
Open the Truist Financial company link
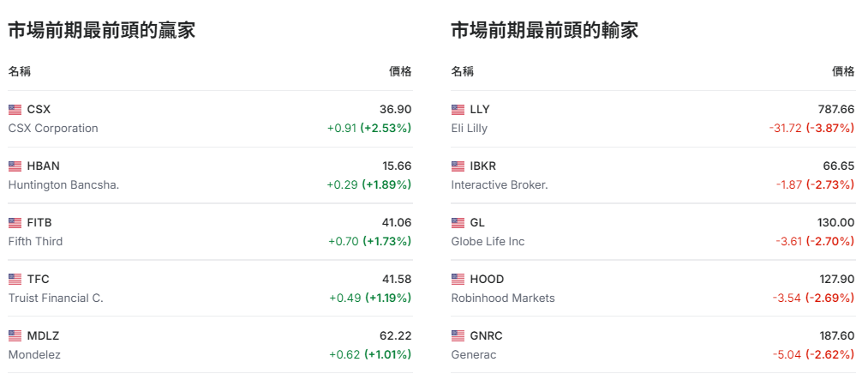pyautogui.click(x=56, y=298)
